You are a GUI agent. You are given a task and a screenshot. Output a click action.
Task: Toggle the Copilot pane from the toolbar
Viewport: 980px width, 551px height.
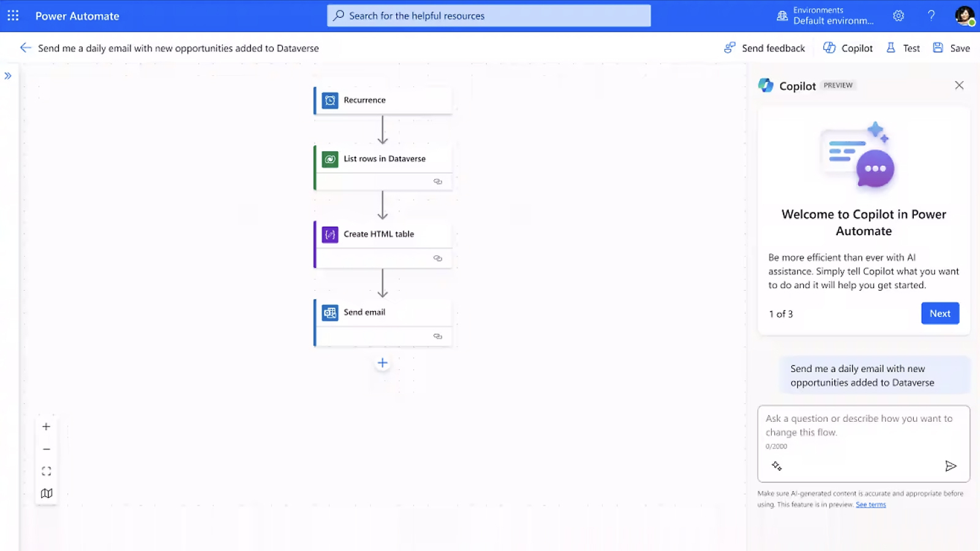[848, 48]
